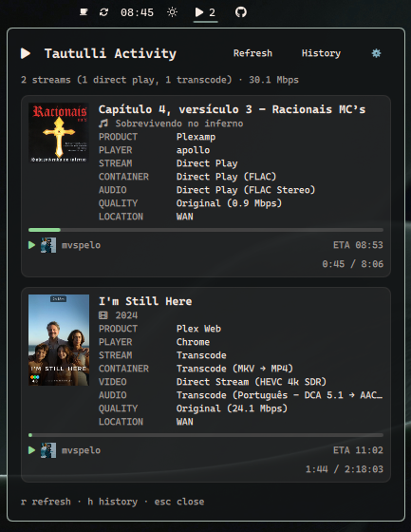Click the green play state icon in music stream
This screenshot has width=411, height=532.
[32, 245]
